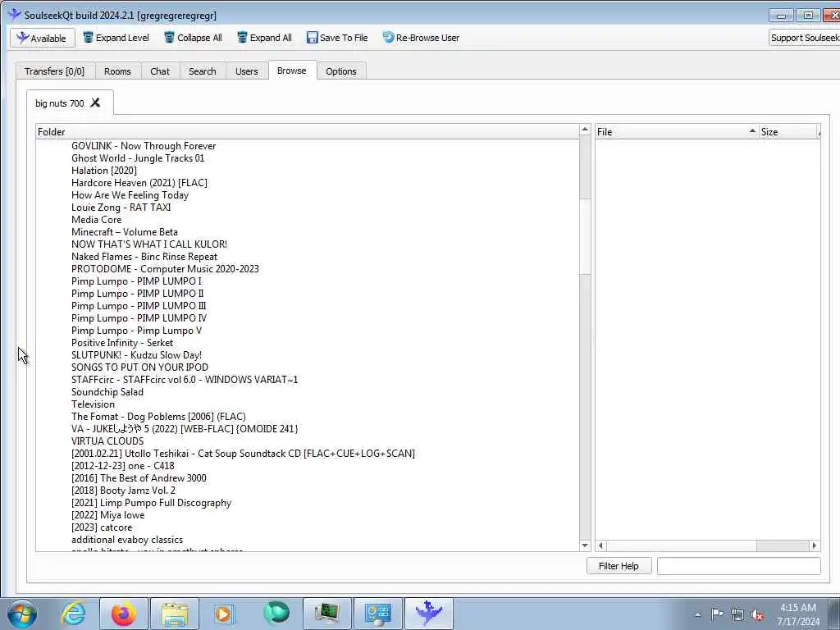Click the folder list scroll down arrow

[x=585, y=546]
